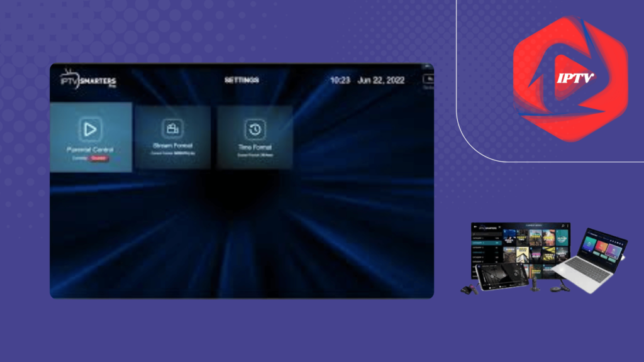Toggle the red Disabled badge on Parental Control
This screenshot has height=362, width=644.
click(x=99, y=160)
